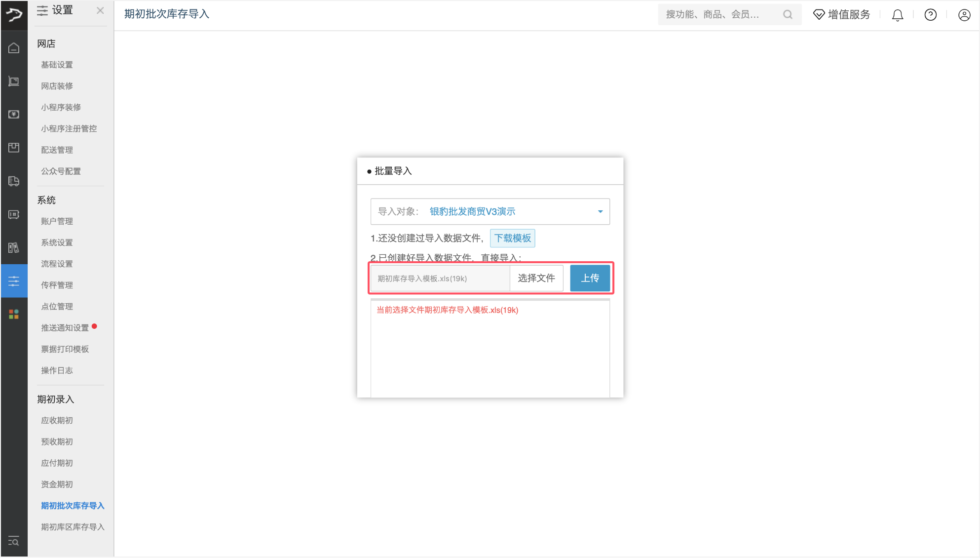Click the blue 上传 upload button
The height and width of the screenshot is (558, 980).
[x=590, y=278]
